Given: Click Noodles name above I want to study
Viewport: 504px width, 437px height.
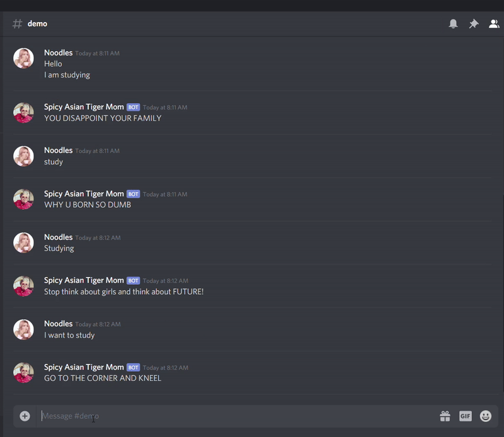Looking at the screenshot, I should (58, 324).
